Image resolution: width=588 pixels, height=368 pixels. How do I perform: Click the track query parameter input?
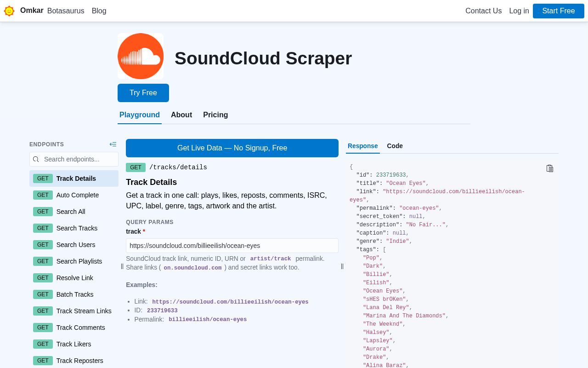tap(232, 246)
